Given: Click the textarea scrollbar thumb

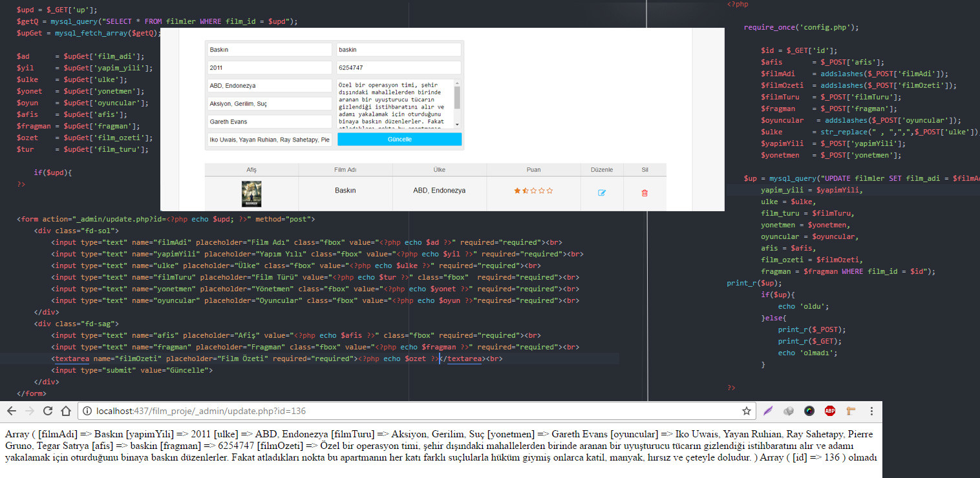Looking at the screenshot, I should click(x=458, y=97).
